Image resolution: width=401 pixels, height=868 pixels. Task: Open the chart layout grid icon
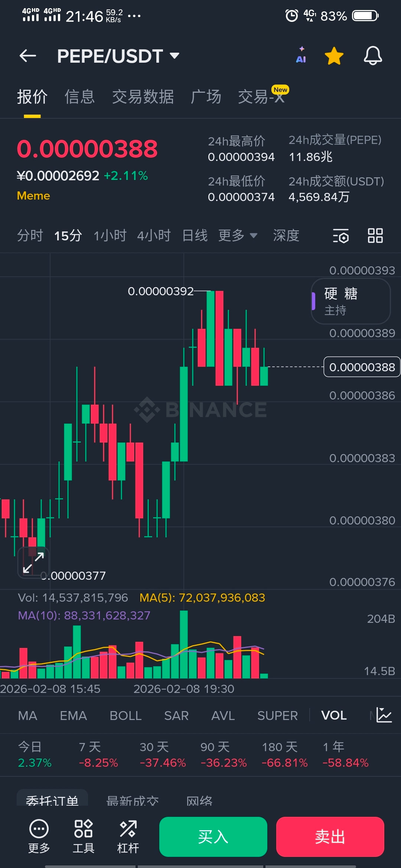(375, 236)
